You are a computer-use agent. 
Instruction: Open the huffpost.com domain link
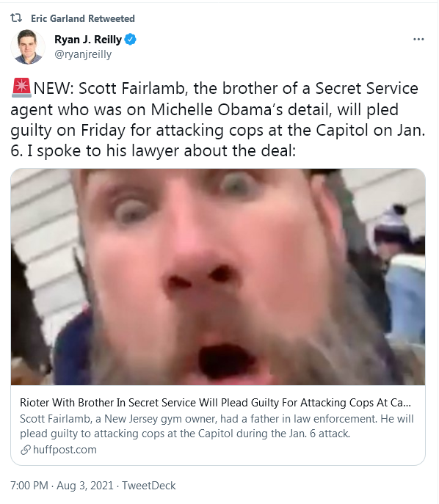pyautogui.click(x=65, y=450)
